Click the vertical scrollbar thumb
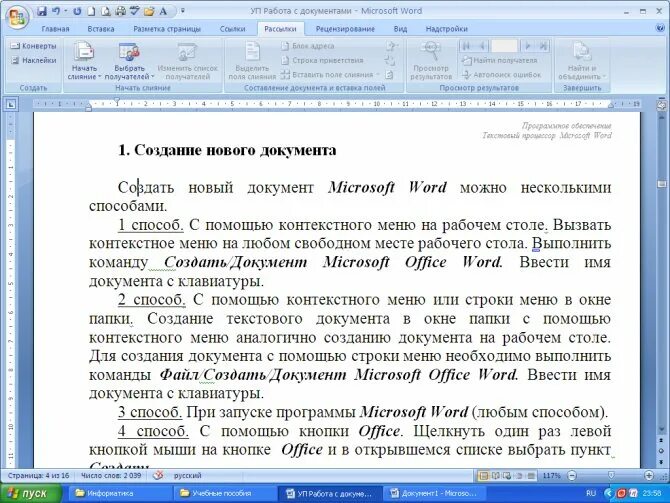The width and height of the screenshot is (670, 503). [x=661, y=184]
